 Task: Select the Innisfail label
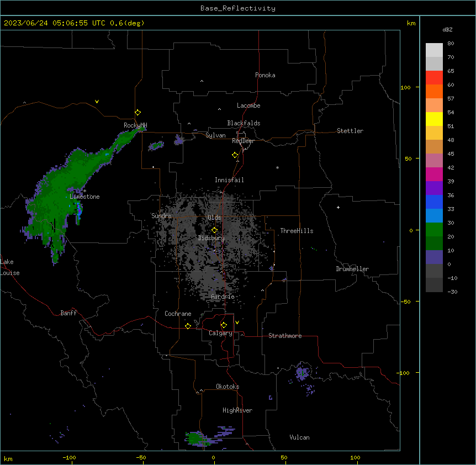tap(229, 180)
